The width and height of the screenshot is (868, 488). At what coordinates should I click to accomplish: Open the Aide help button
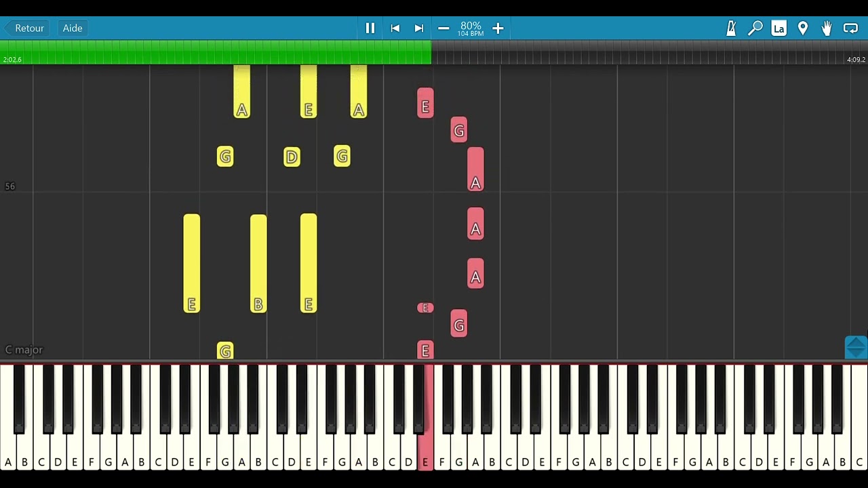tap(73, 28)
